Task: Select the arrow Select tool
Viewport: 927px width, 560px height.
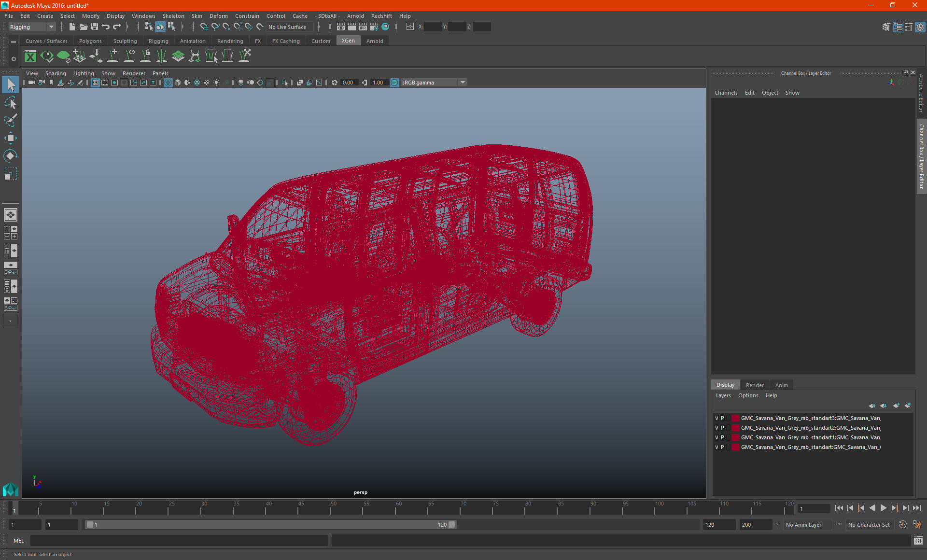Action: [x=11, y=85]
